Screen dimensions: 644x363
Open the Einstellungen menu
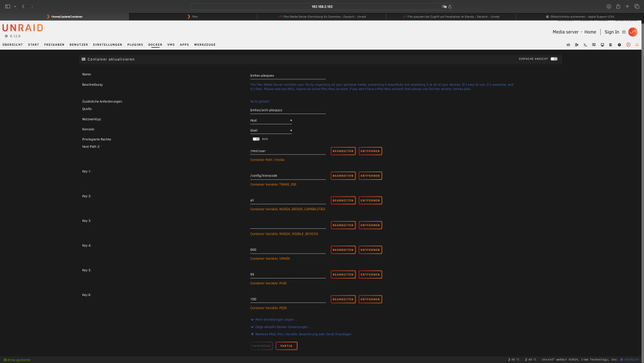(x=108, y=44)
